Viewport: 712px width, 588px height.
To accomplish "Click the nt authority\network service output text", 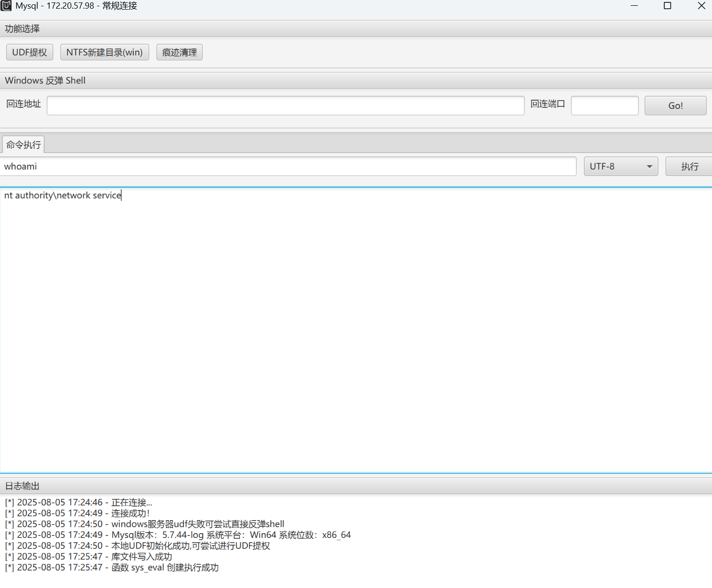I will pyautogui.click(x=63, y=195).
